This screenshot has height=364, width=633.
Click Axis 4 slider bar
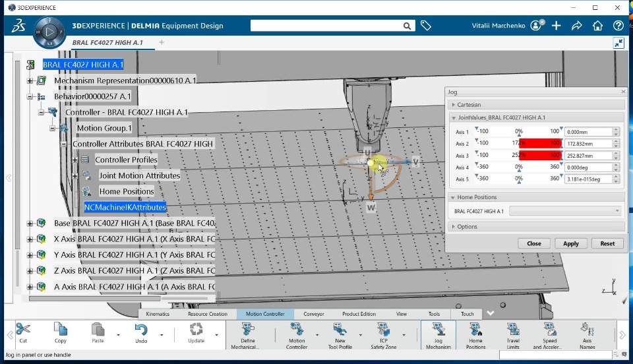coord(519,167)
